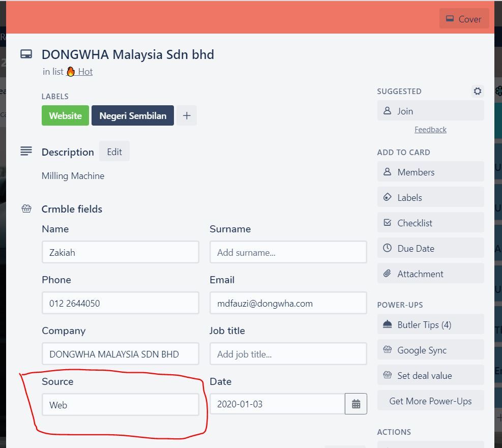Click Get More Power-Ups

431,401
